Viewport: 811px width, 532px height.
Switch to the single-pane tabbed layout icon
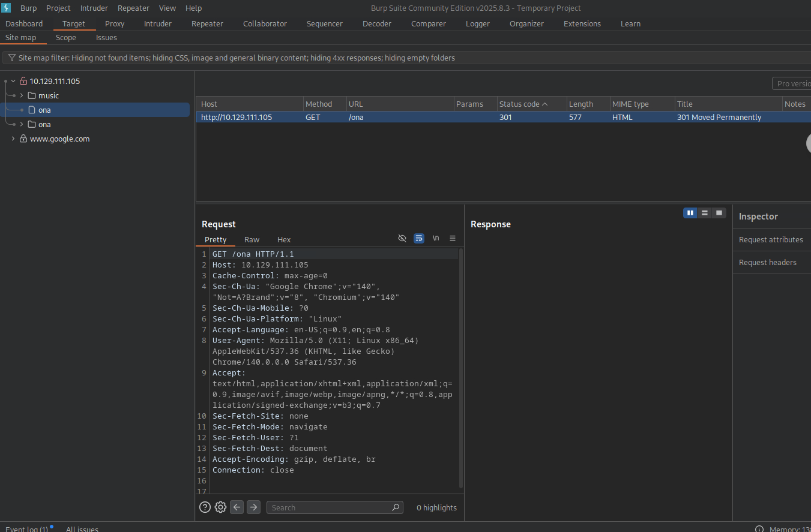tap(719, 213)
